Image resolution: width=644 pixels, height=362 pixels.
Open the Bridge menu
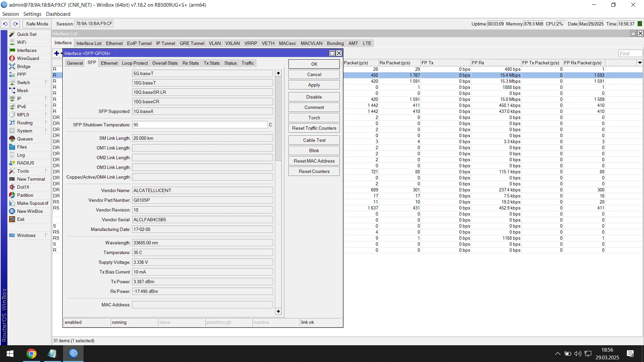[x=23, y=66]
